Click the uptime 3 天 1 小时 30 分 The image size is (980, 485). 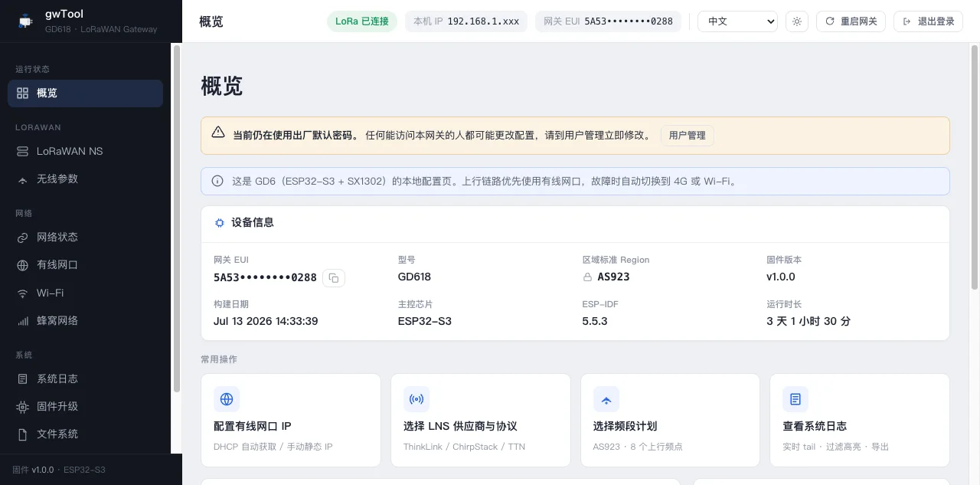(808, 321)
